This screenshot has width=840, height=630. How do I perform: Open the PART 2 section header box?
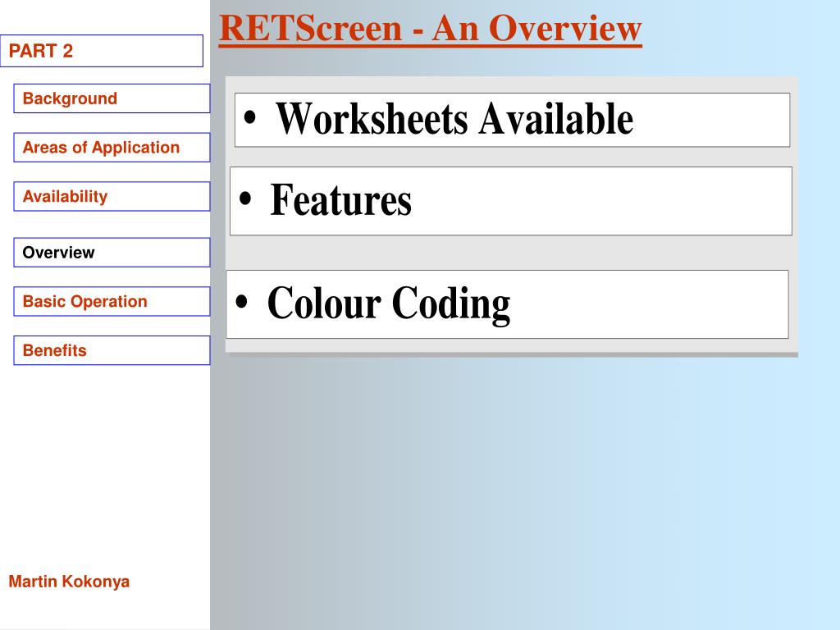point(102,51)
